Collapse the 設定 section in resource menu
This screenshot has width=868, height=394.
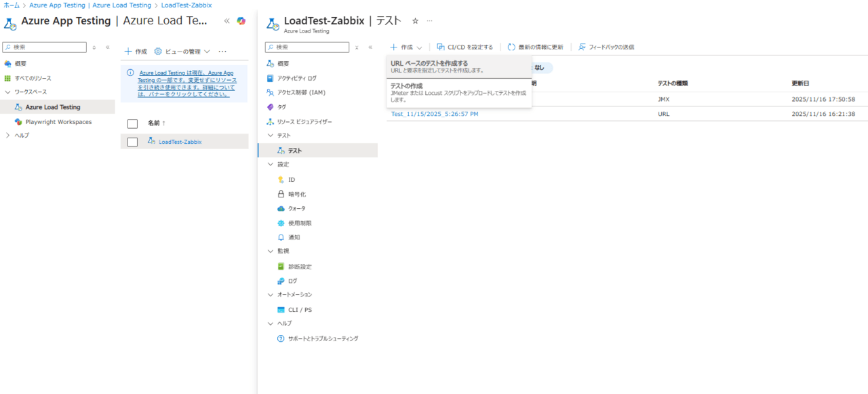click(271, 164)
